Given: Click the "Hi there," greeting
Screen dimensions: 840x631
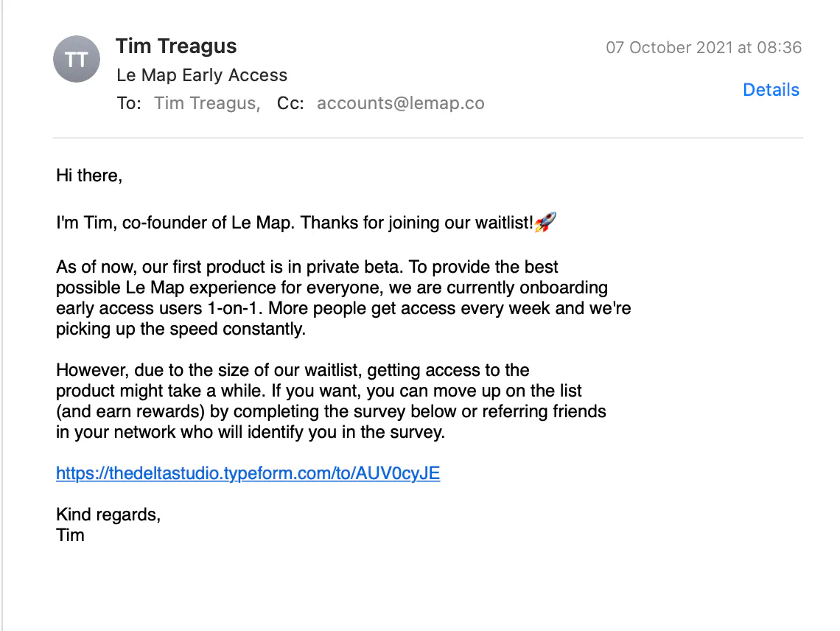Looking at the screenshot, I should (89, 176).
